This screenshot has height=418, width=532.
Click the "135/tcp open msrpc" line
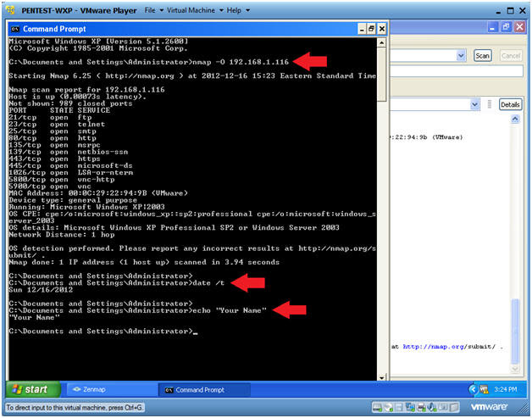point(54,145)
